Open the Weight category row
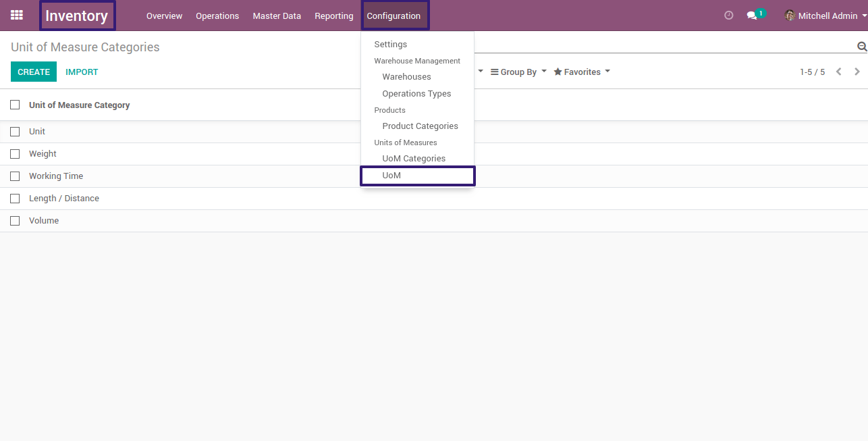868x441 pixels. pyautogui.click(x=434, y=154)
